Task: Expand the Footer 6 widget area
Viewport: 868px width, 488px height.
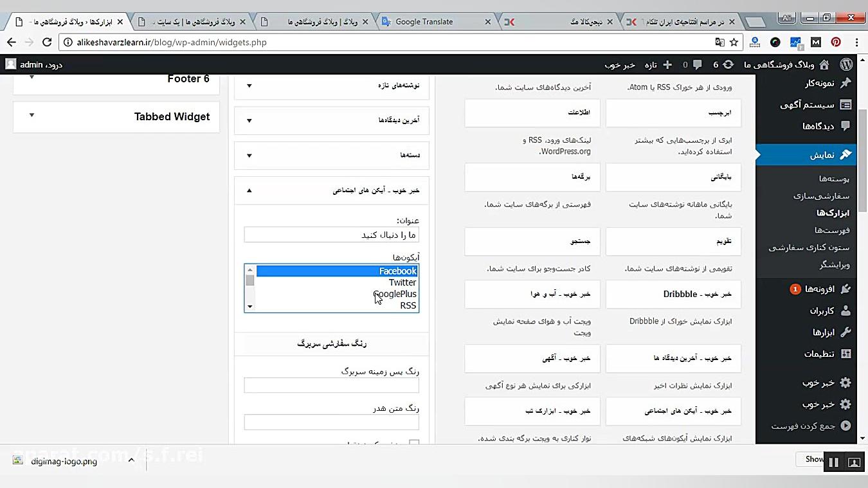Action: coord(31,78)
